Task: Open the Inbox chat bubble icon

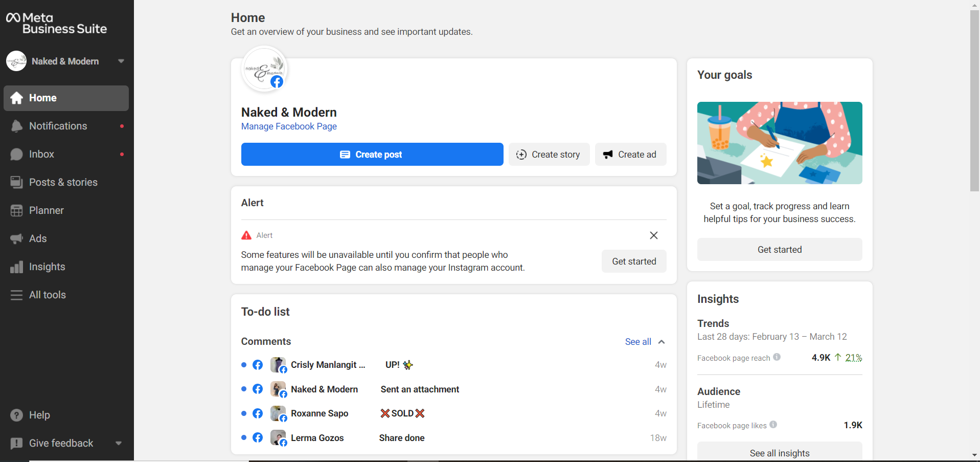Action: (16, 155)
